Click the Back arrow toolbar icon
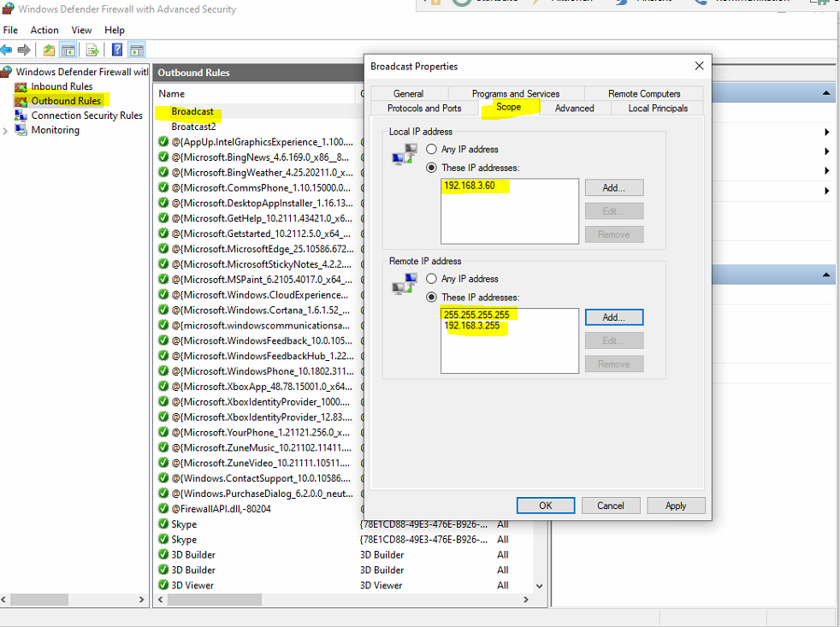This screenshot has height=627, width=840. coord(7,50)
